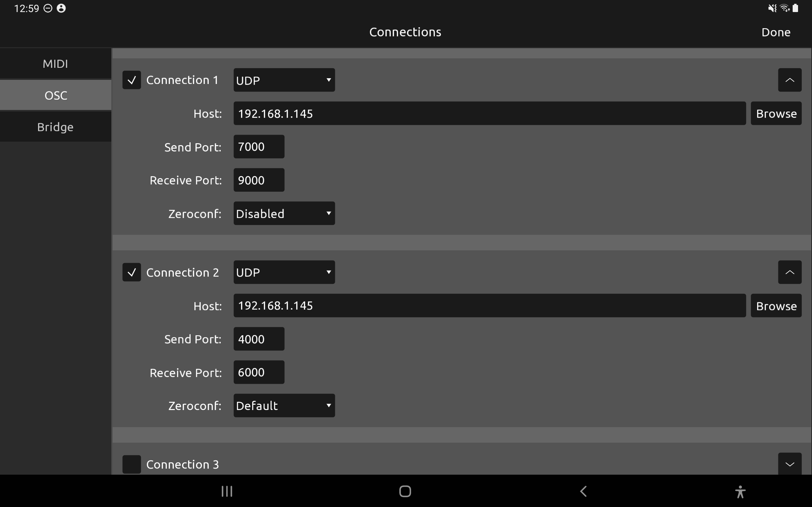
Task: Open the Connection 1 protocol dropdown
Action: [x=284, y=80]
